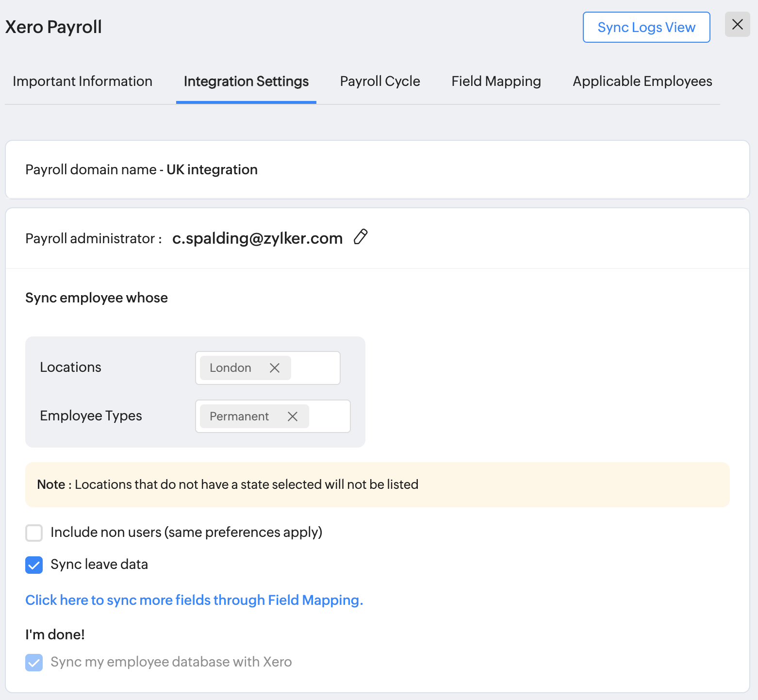Click Sync Logs View button
The width and height of the screenshot is (758, 700).
coord(646,27)
